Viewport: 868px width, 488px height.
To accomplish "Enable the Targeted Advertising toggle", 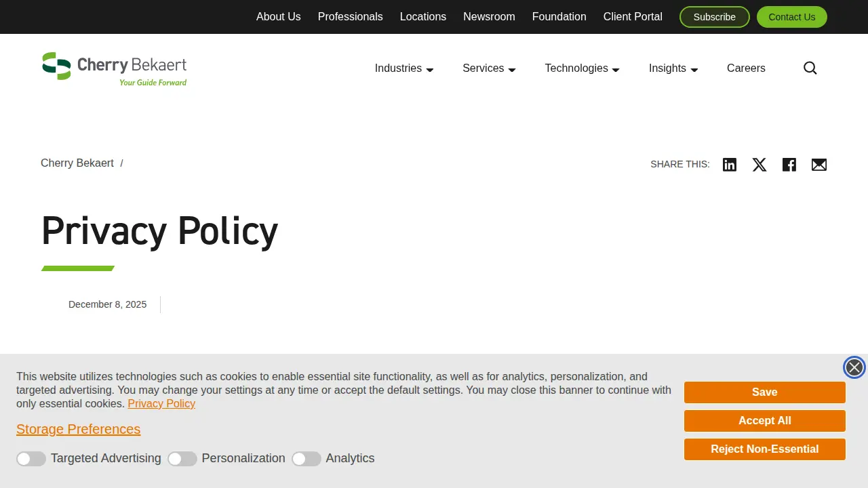I will (x=31, y=459).
